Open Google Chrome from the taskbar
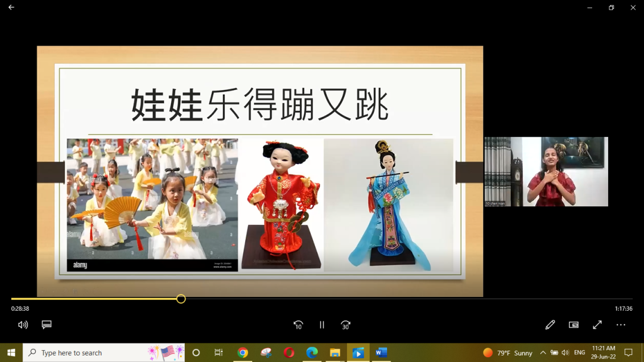This screenshot has height=362, width=644. coord(243,353)
